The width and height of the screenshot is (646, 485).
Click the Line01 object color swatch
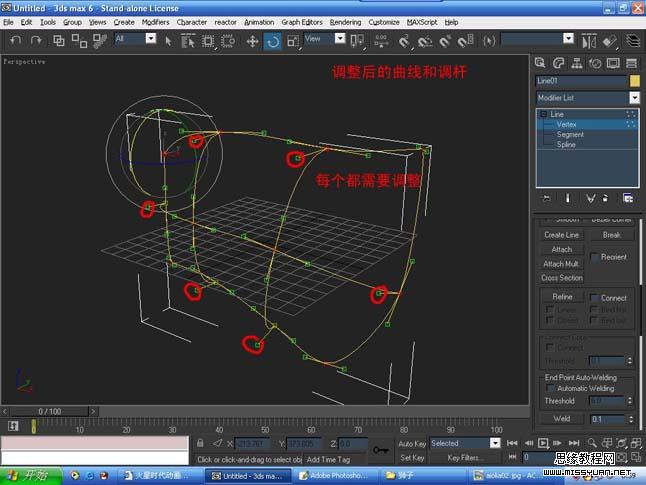point(634,81)
